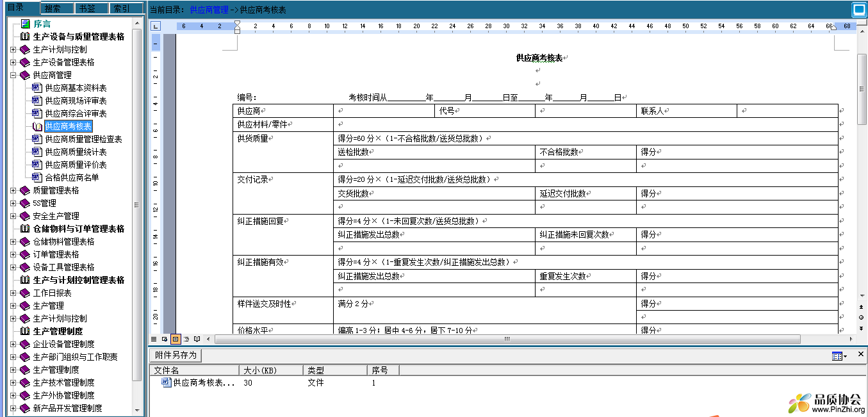Collapse the 供应商管理 node
The height and width of the screenshot is (417, 868).
pos(13,75)
